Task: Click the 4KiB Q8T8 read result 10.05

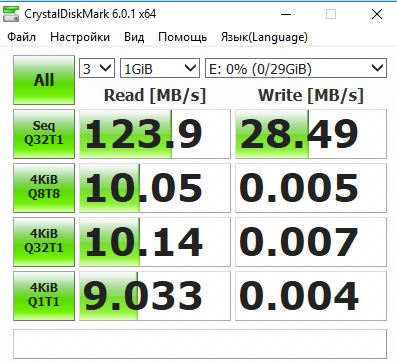Action: coord(155,188)
